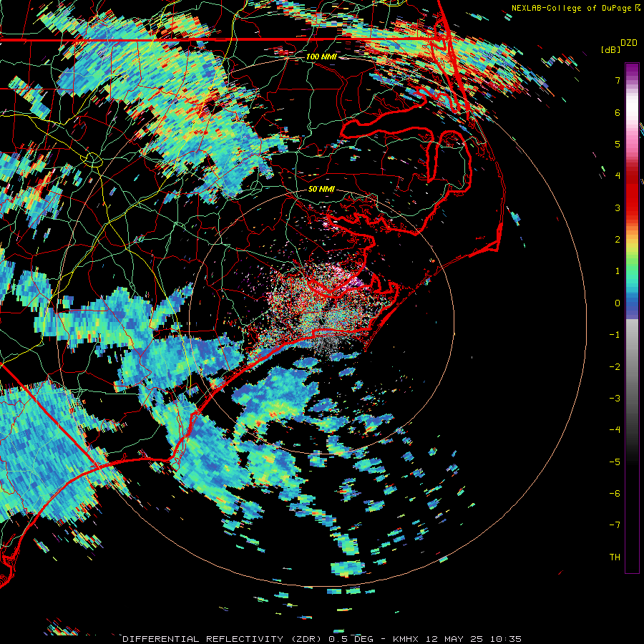Image resolution: width=644 pixels, height=644 pixels.
Task: Click the DZD legend title
Action: point(629,43)
